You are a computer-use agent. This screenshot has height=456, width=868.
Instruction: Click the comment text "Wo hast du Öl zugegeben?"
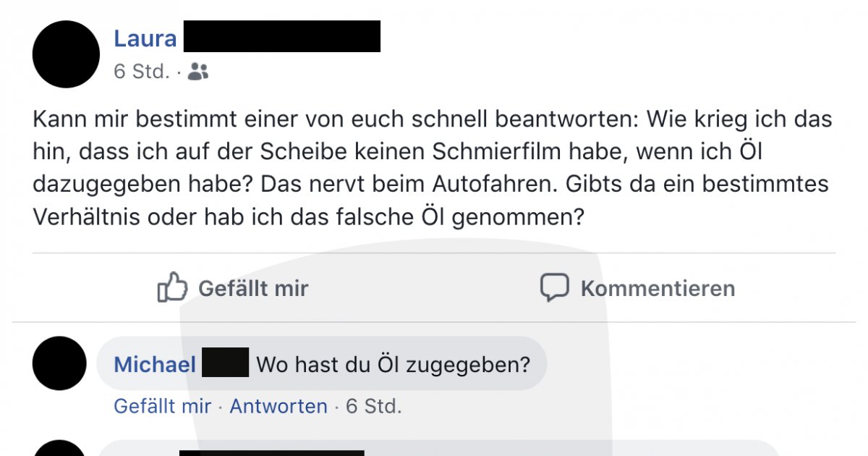393,364
